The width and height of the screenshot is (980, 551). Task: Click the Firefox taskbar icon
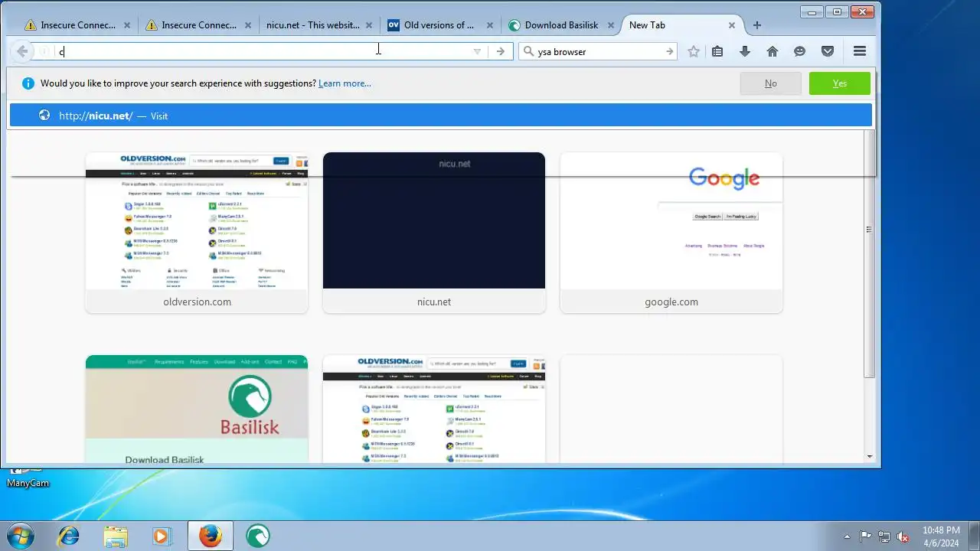211,536
